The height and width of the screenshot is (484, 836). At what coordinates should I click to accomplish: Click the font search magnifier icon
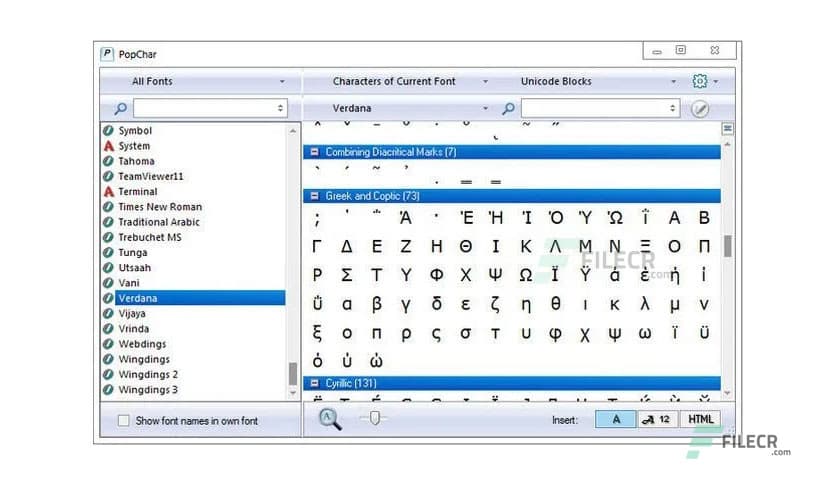coord(120,109)
